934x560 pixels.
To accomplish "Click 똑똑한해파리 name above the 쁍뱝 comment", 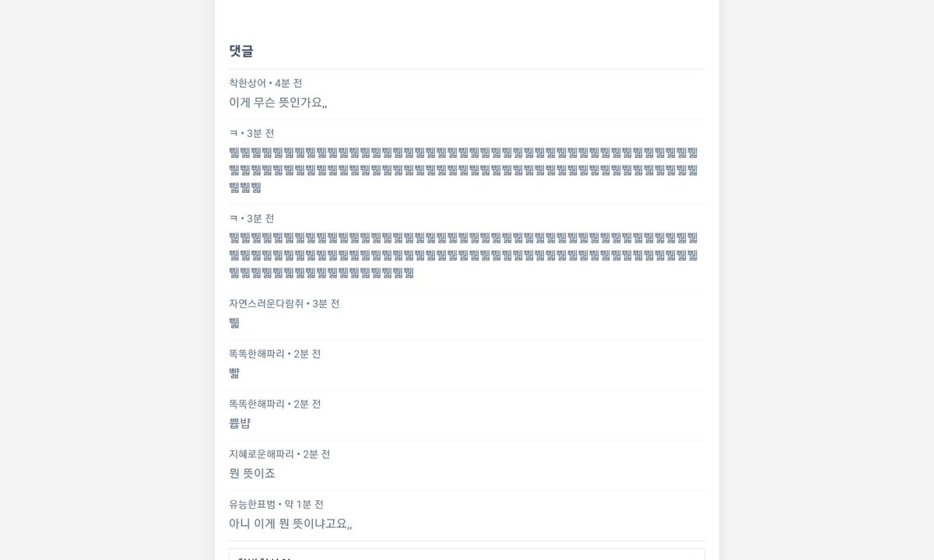I will [257, 404].
